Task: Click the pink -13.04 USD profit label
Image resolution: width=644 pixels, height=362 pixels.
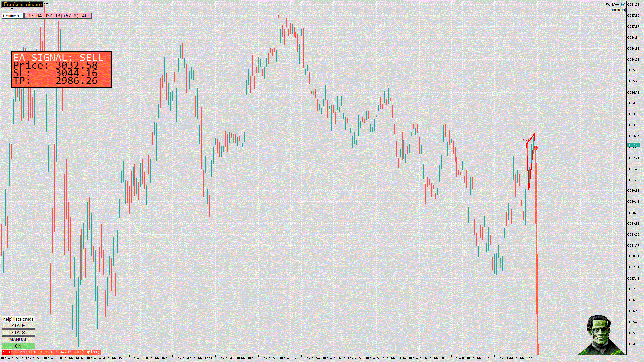Action: pos(58,16)
